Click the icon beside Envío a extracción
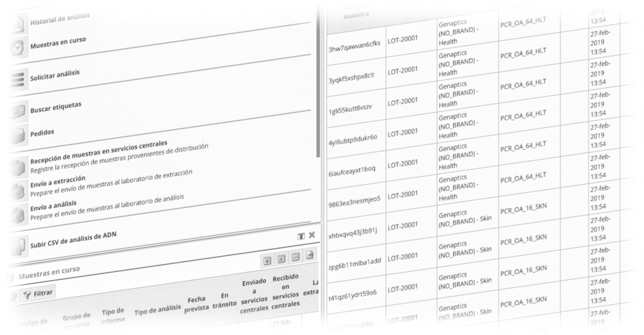Viewport: 644px width, 335px height. click(19, 190)
